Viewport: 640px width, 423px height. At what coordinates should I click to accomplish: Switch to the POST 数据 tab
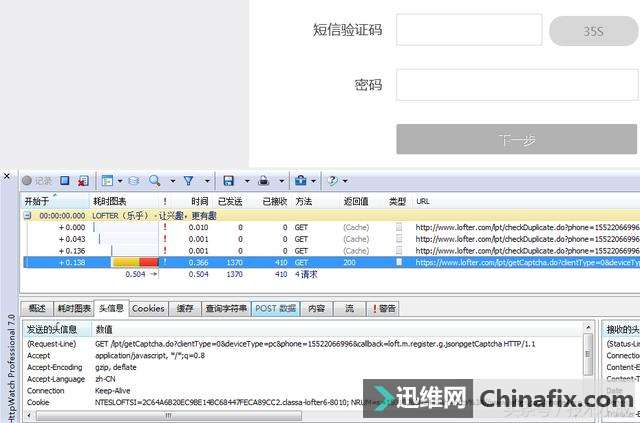pyautogui.click(x=276, y=308)
